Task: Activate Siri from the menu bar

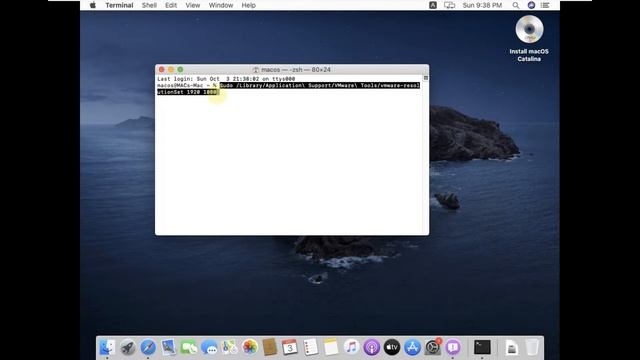Action: (x=531, y=5)
